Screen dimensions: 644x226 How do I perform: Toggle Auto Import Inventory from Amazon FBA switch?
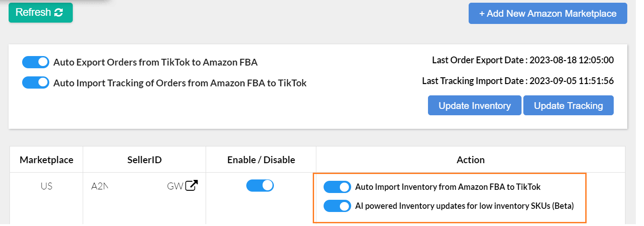[337, 187]
